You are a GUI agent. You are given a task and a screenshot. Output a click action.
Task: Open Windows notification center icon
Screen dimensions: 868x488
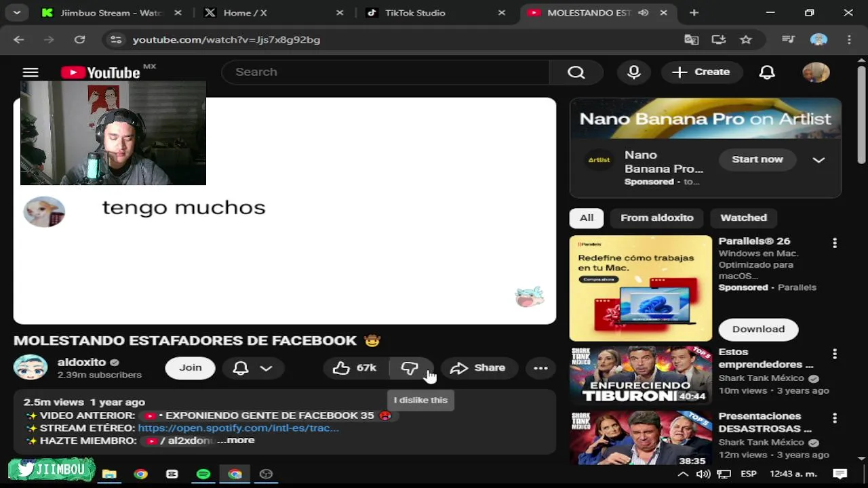(x=840, y=474)
